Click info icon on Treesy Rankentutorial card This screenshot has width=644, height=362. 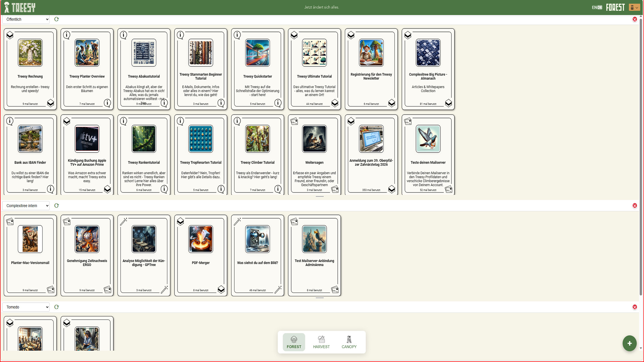(x=123, y=121)
